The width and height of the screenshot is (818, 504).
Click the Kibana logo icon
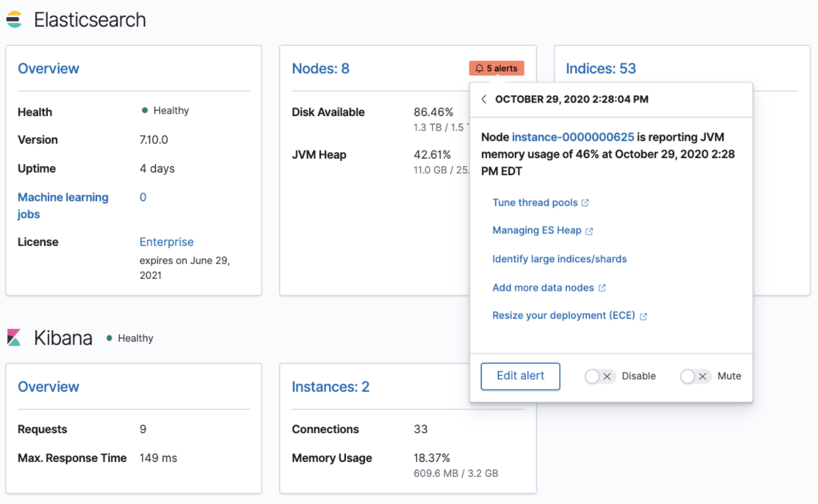14,338
